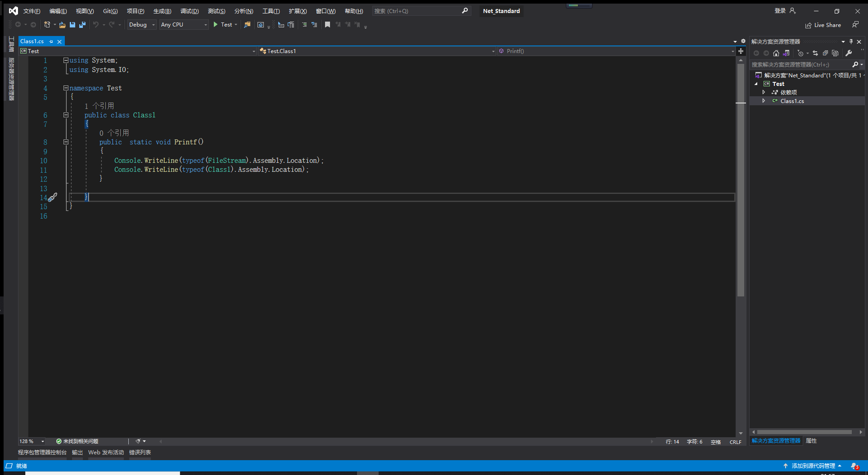Click the 1 个引用 CodeLens link above Class1
This screenshot has width=868, height=475.
coord(99,106)
